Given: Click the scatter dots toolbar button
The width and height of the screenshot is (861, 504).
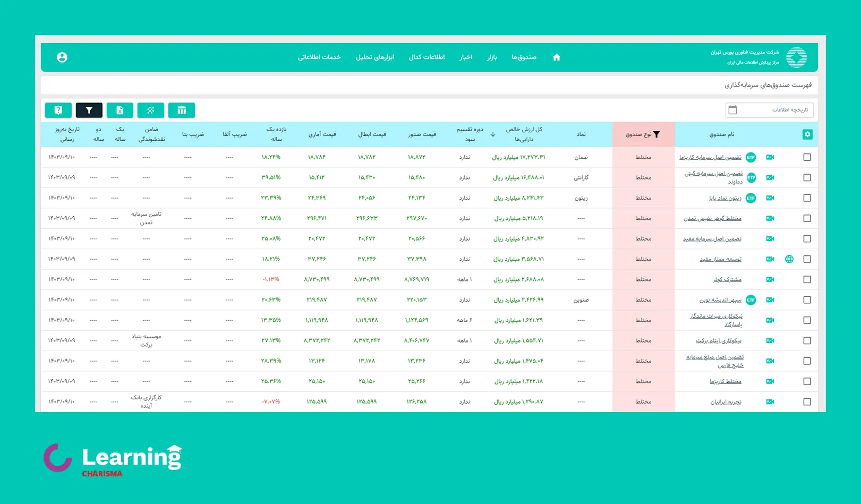Looking at the screenshot, I should (x=151, y=110).
